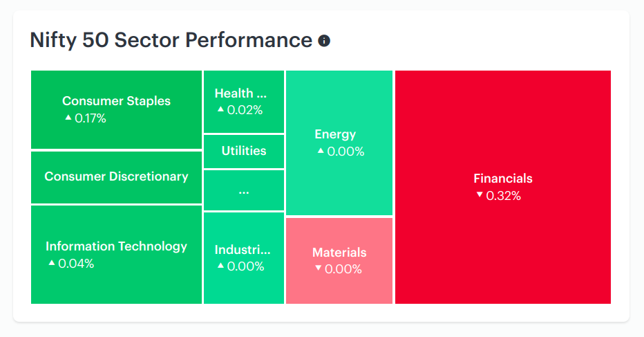Select the Health sector tile label
This screenshot has width=644, height=337.
[x=240, y=93]
